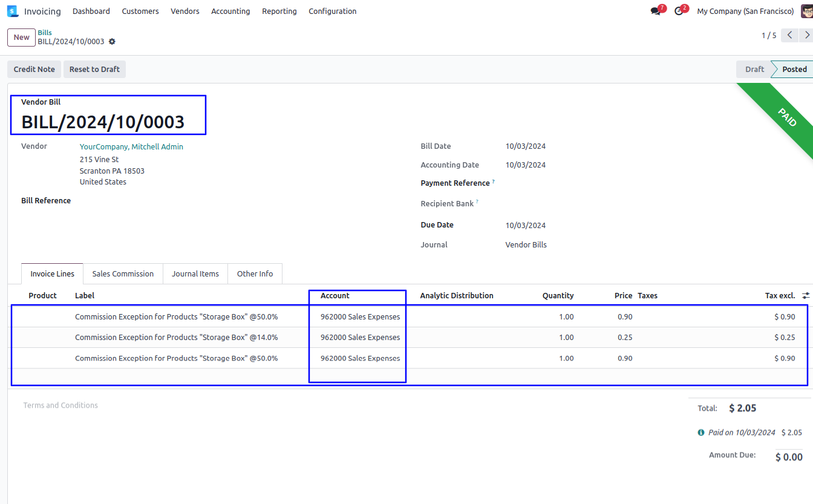Click the paid info icon near payment date
813x504 pixels.
click(x=700, y=433)
